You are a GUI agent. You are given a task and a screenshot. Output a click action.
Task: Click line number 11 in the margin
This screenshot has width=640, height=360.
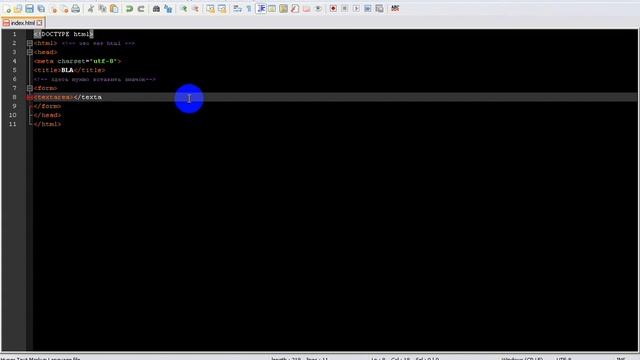point(13,124)
